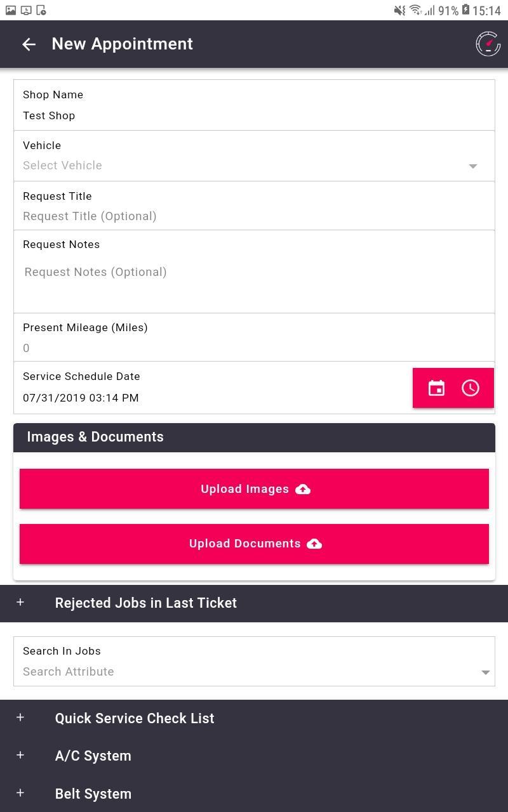Open the speedometer dashboard icon

pos(488,44)
